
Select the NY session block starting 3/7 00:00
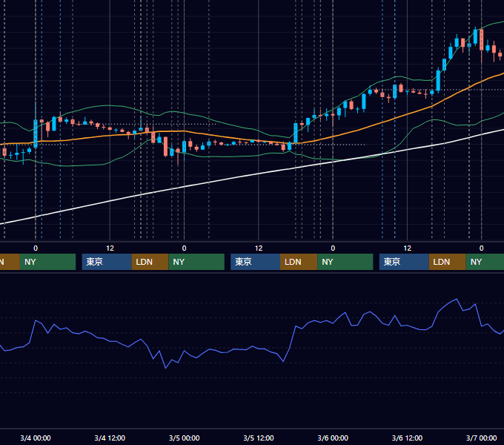coord(485,262)
